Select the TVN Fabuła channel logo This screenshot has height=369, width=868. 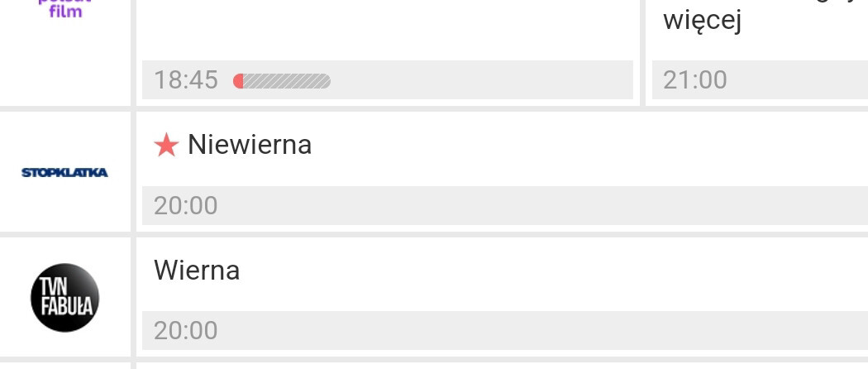(x=64, y=298)
